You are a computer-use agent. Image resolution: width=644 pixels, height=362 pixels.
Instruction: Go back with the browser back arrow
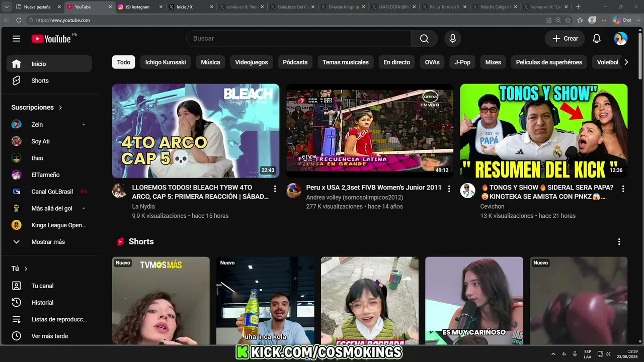7,20
